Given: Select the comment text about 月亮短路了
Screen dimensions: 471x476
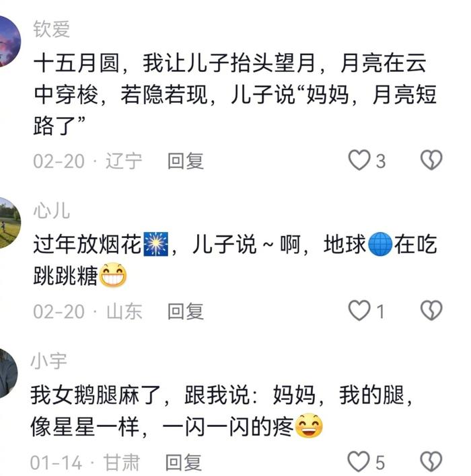Looking at the screenshot, I should point(235,94).
